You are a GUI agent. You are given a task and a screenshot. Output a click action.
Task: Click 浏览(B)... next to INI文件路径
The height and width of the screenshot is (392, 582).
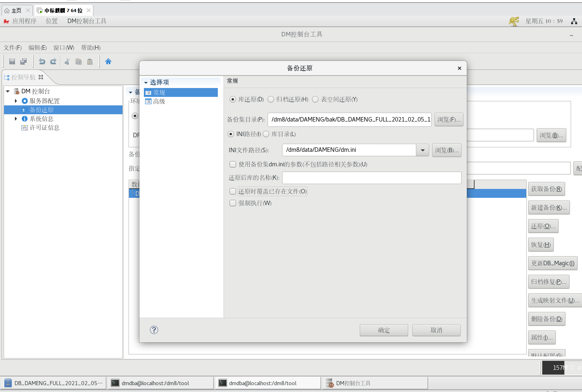[x=447, y=150]
